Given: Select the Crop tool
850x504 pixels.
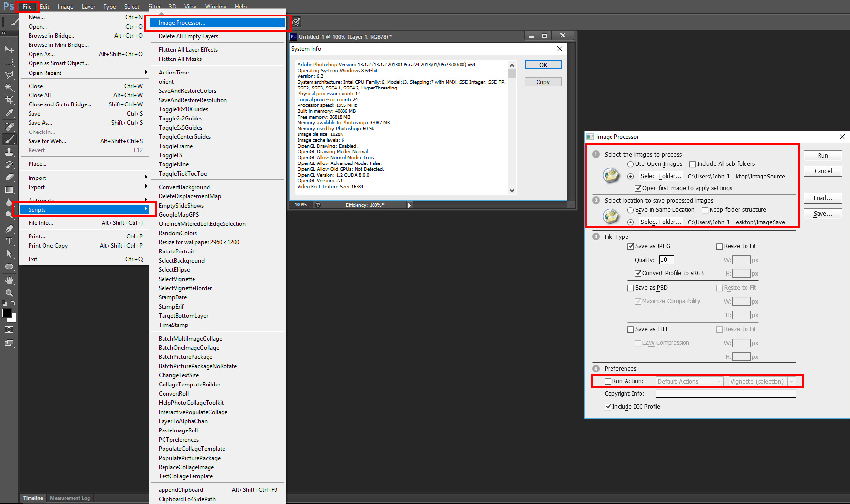Looking at the screenshot, I should tap(9, 100).
